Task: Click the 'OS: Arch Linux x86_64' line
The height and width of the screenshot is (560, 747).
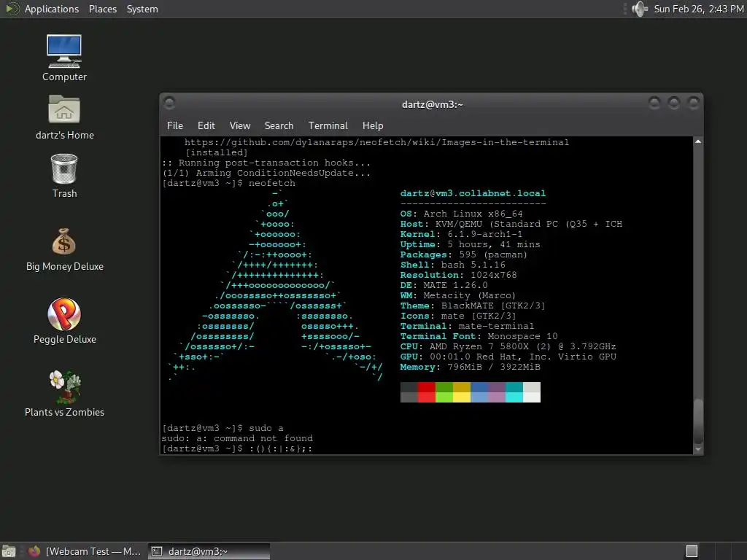Action: coord(461,214)
